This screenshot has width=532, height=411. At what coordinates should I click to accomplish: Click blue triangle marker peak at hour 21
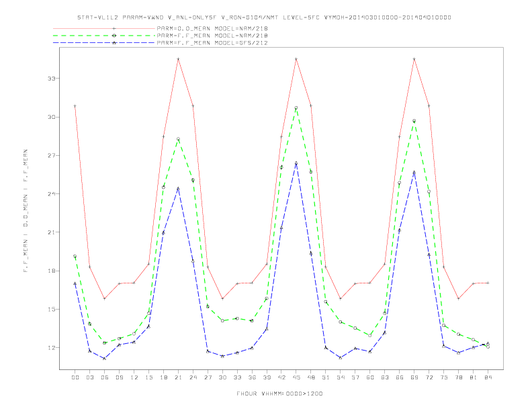(x=178, y=189)
